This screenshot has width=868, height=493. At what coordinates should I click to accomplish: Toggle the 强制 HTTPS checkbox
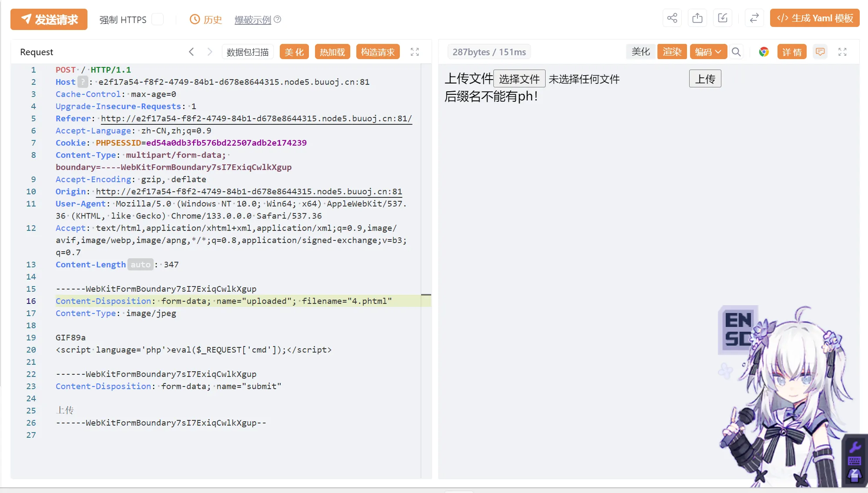pos(158,20)
